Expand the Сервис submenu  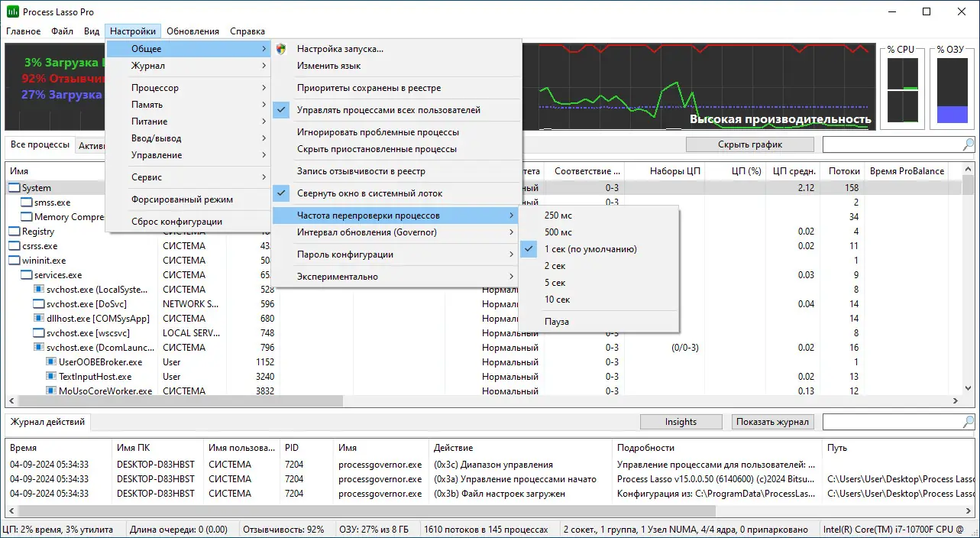click(188, 177)
